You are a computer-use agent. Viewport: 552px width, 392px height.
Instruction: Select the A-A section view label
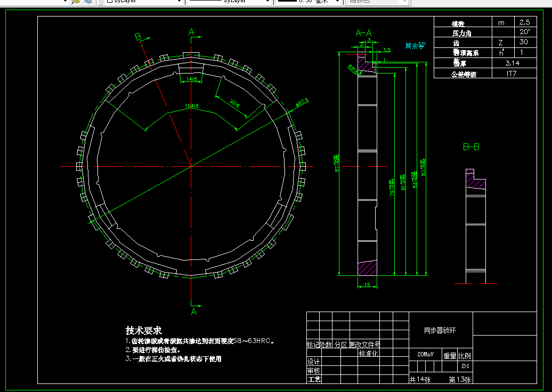coord(364,33)
